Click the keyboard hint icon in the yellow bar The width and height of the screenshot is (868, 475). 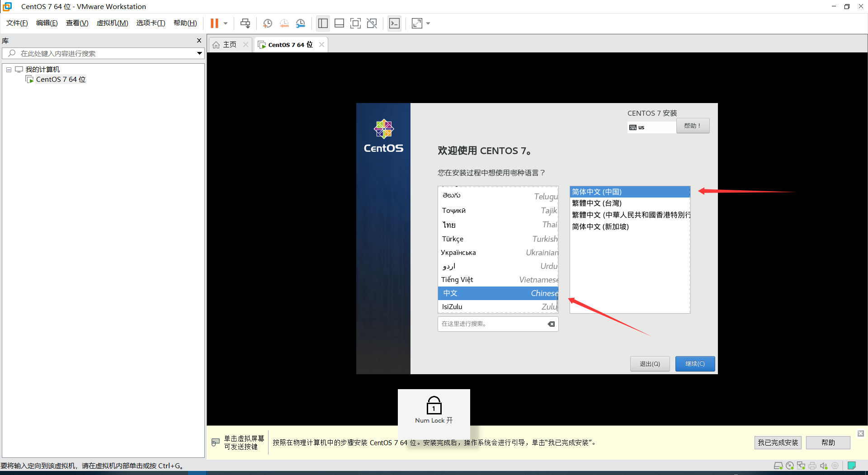click(216, 442)
